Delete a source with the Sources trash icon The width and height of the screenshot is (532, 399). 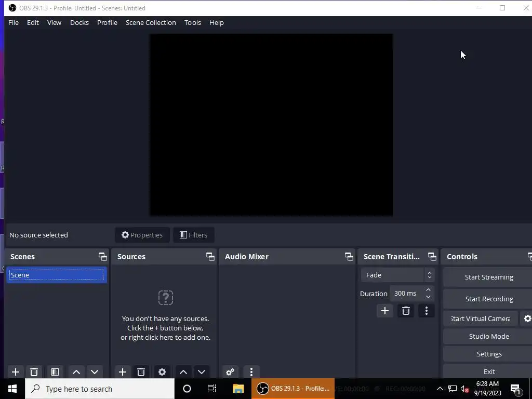pyautogui.click(x=141, y=372)
